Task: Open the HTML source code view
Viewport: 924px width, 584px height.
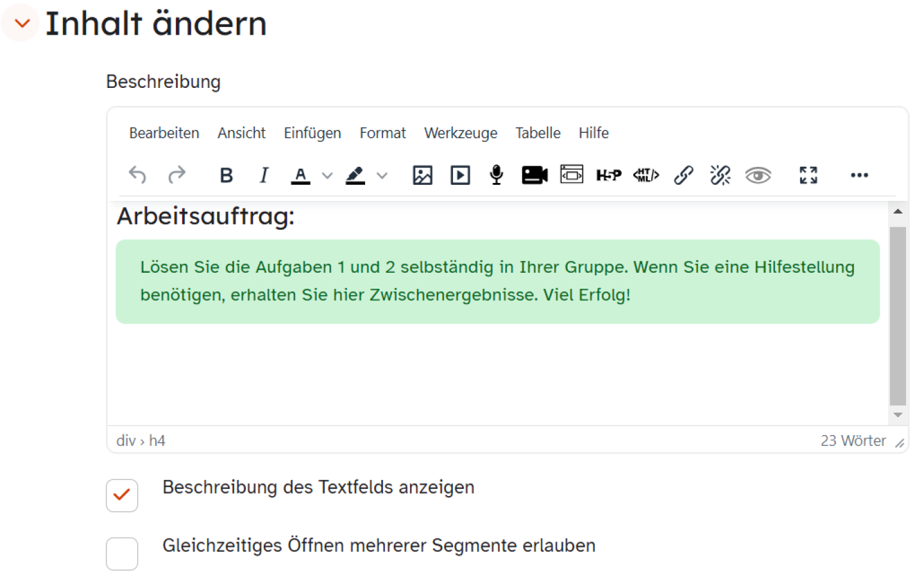Action: (x=646, y=175)
